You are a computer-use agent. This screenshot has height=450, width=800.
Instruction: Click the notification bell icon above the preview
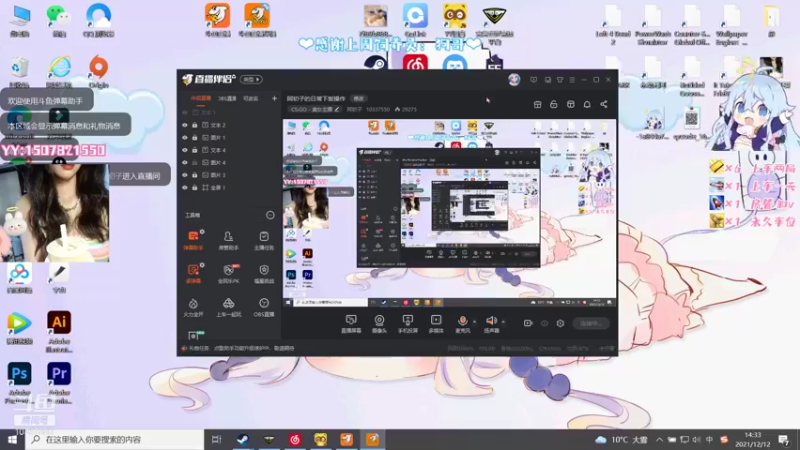(587, 104)
